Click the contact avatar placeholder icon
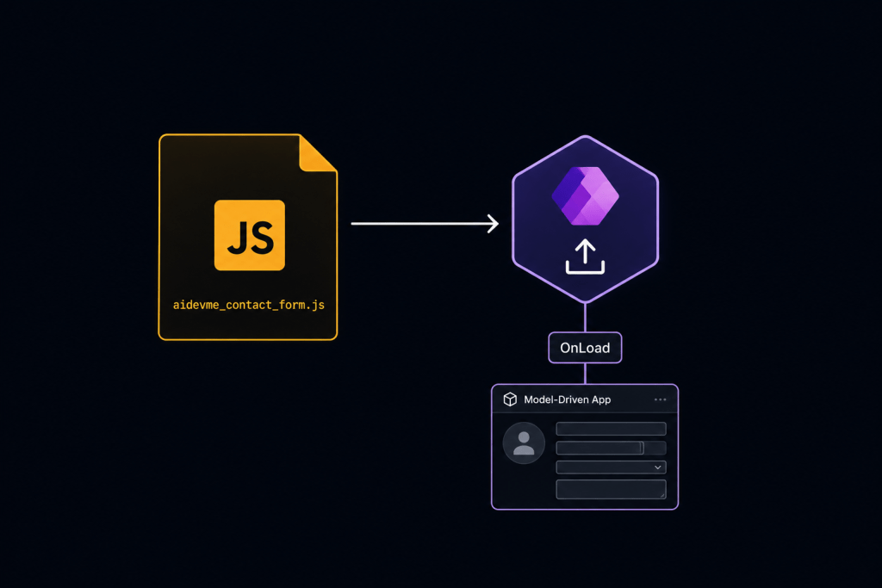Viewport: 882px width, 588px height. pos(524,443)
